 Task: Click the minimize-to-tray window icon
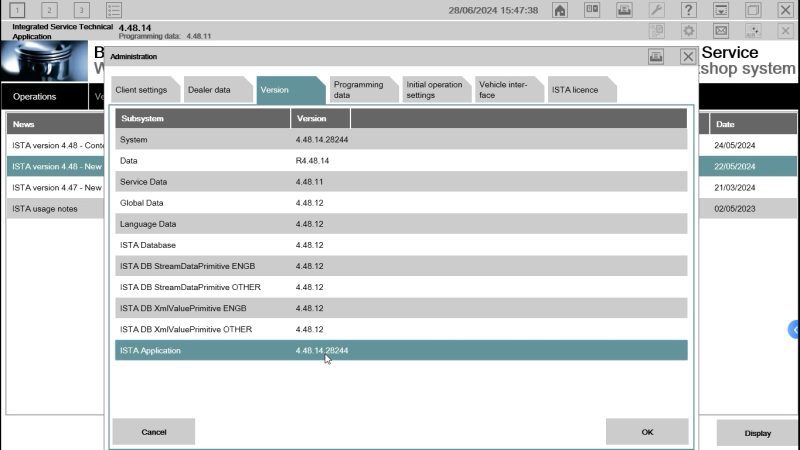coord(721,10)
